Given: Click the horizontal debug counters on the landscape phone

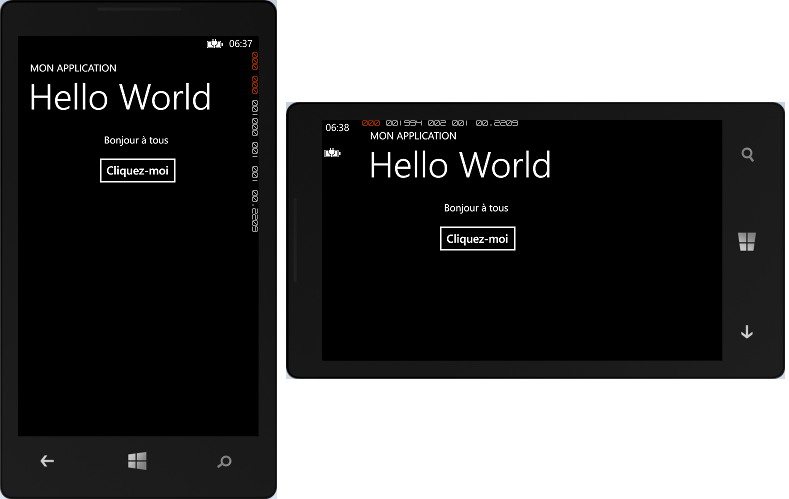Looking at the screenshot, I should 440,123.
